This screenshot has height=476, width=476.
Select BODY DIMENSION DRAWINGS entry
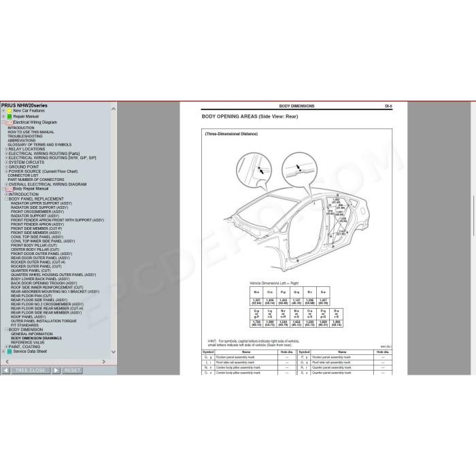pyautogui.click(x=37, y=338)
